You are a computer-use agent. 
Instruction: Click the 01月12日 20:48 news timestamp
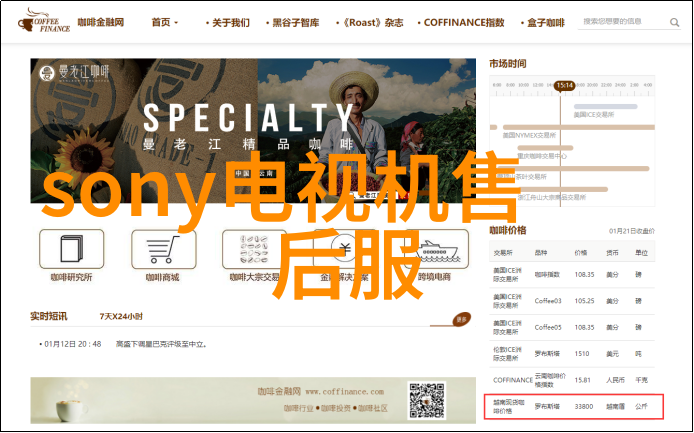click(73, 344)
